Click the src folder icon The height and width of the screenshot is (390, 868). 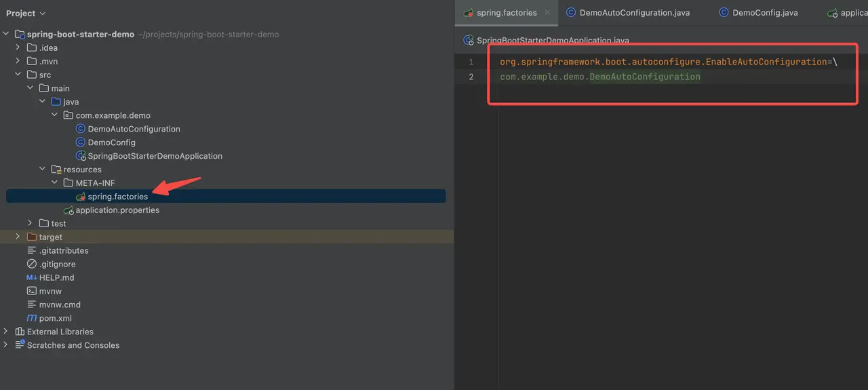[x=31, y=75]
